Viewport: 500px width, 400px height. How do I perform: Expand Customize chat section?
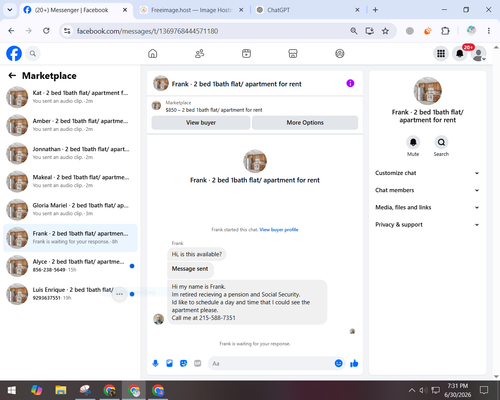point(427,173)
